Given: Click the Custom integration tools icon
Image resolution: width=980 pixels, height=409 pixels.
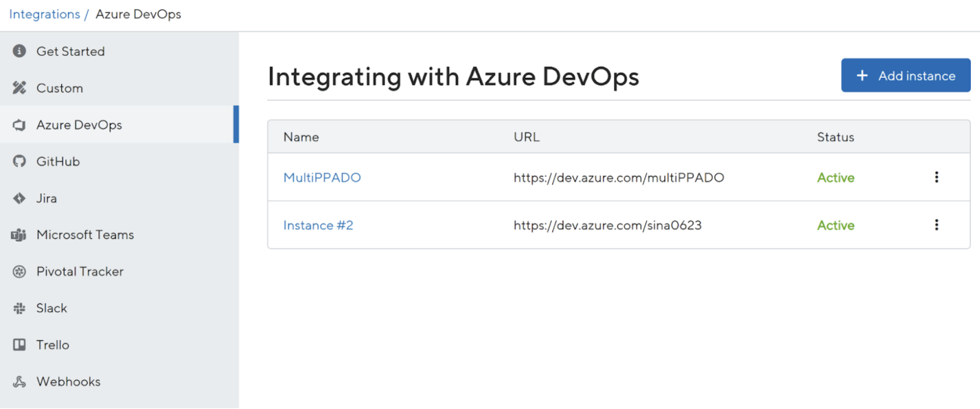Looking at the screenshot, I should pos(19,87).
